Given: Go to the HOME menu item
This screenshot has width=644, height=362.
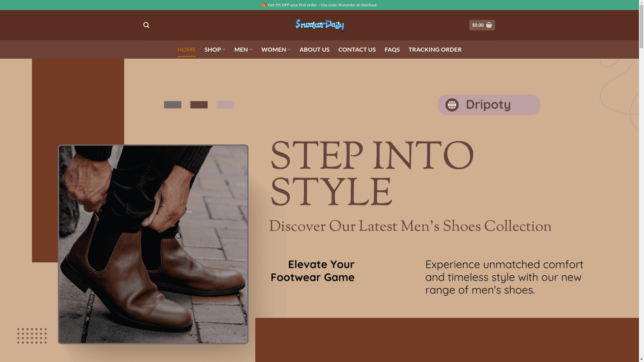Looking at the screenshot, I should point(186,49).
